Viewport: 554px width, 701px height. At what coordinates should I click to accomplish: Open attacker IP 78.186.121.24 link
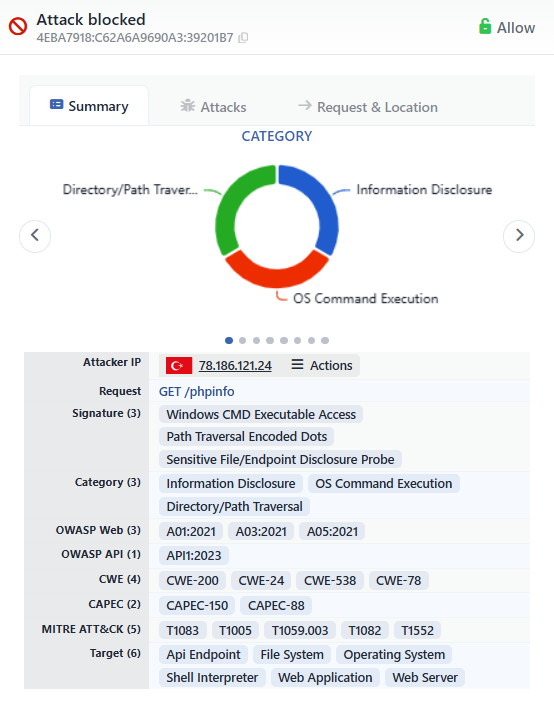click(235, 366)
